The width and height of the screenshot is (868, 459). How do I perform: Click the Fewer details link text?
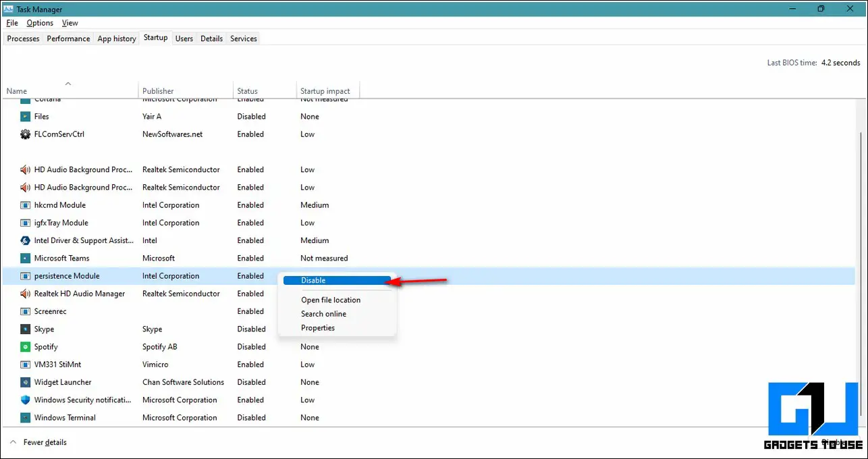[45, 443]
